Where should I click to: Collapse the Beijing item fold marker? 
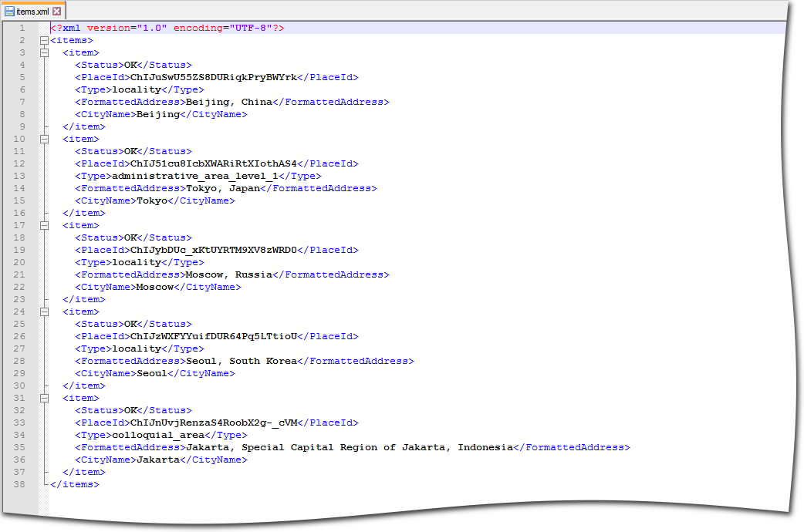point(44,52)
